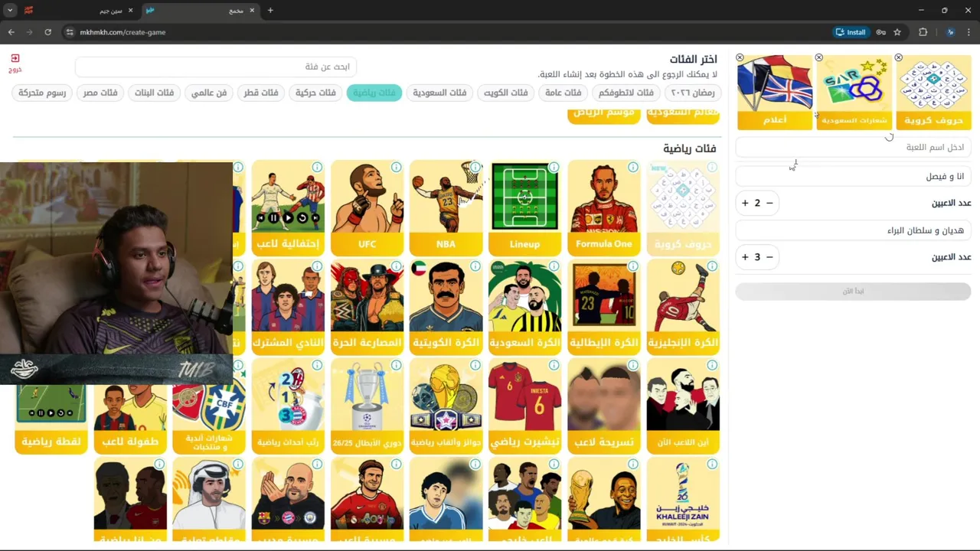The image size is (980, 551).
Task: Show info for تيشيرت رياضي category
Action: (x=554, y=366)
